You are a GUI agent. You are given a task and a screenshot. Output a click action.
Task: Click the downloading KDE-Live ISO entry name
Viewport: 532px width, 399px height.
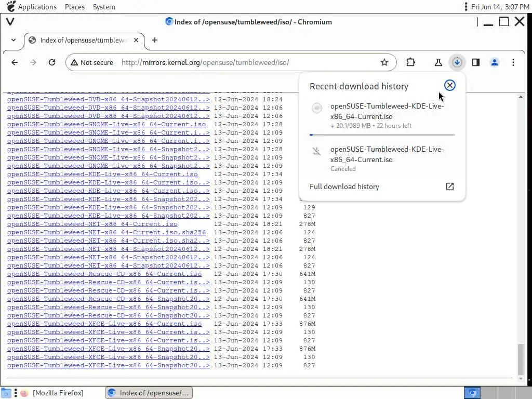[387, 111]
